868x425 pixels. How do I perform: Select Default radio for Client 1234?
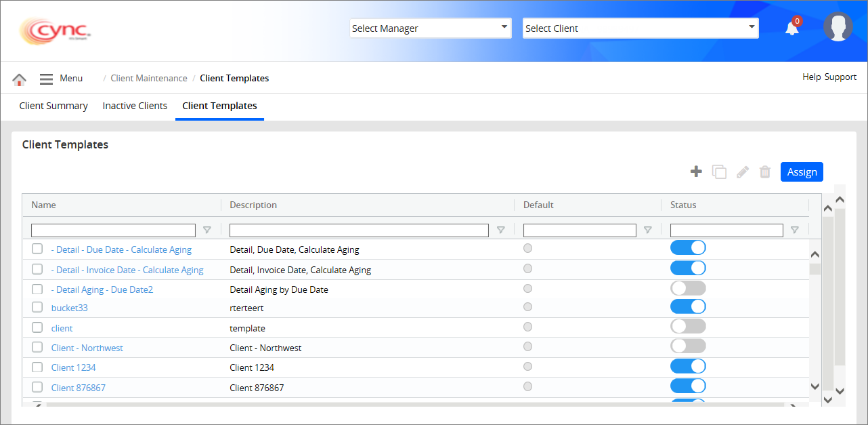(528, 367)
